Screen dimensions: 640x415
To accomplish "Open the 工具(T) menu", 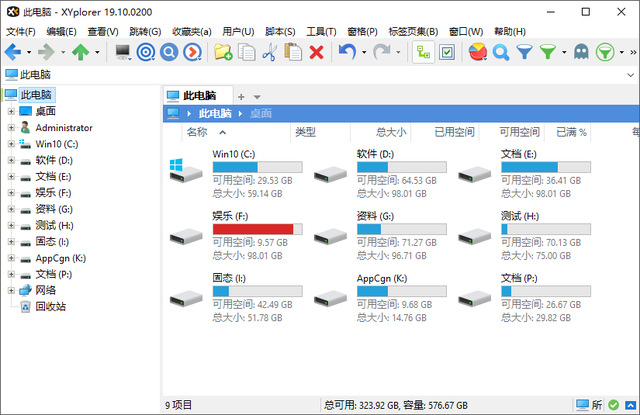I will [x=321, y=31].
